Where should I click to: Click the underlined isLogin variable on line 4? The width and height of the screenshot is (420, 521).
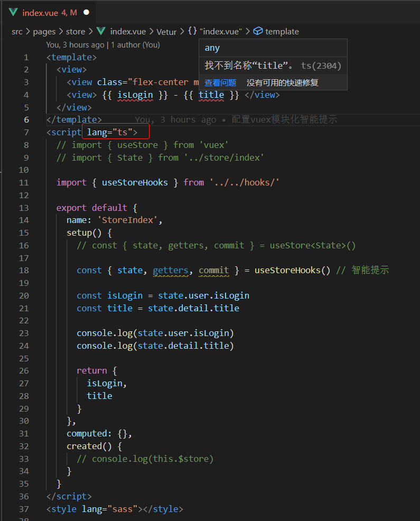pyautogui.click(x=135, y=95)
